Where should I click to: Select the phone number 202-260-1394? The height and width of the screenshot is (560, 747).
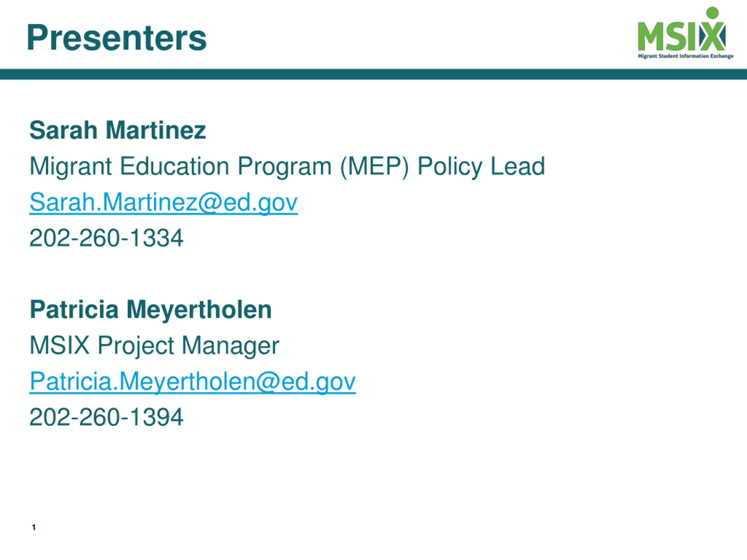[x=107, y=417]
